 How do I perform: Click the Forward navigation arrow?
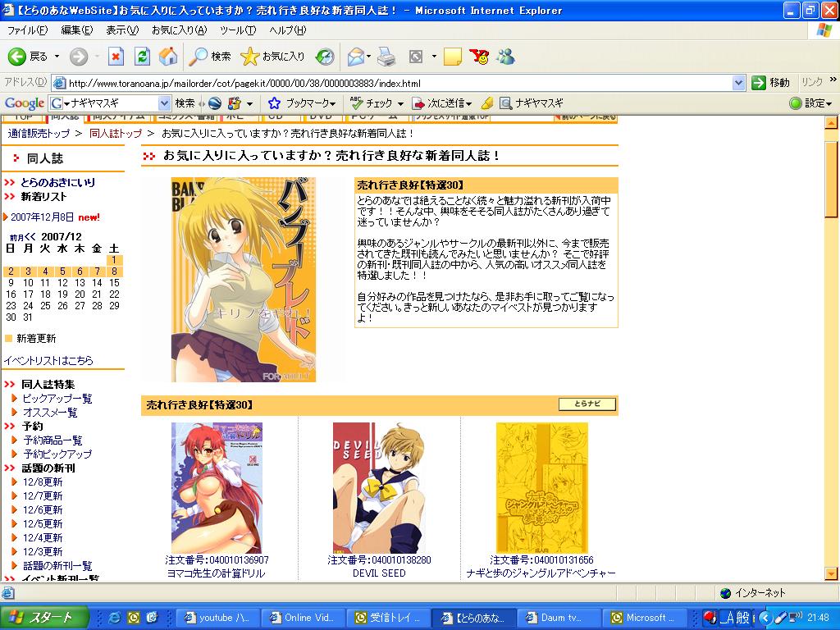79,57
